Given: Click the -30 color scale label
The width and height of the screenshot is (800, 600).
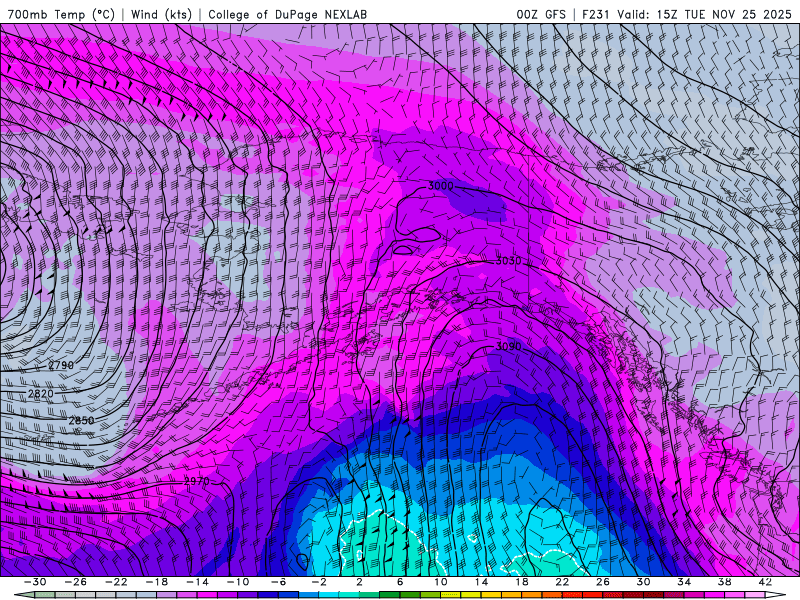Looking at the screenshot, I should [x=35, y=582].
